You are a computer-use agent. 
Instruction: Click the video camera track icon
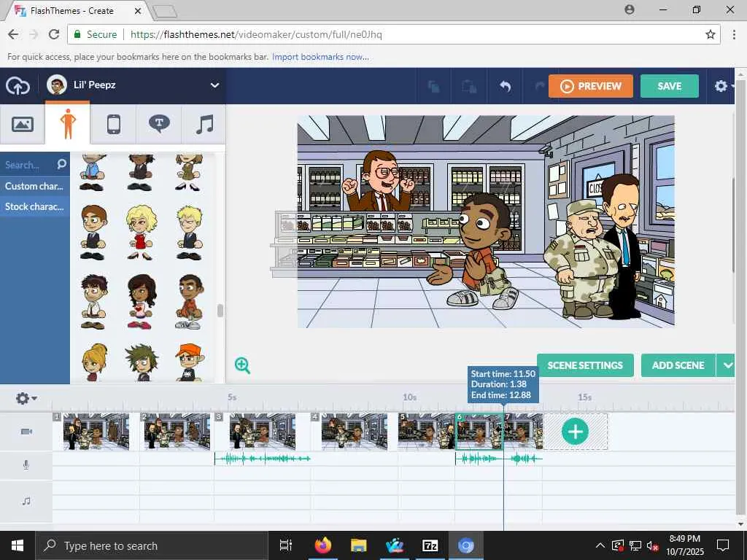coord(27,432)
